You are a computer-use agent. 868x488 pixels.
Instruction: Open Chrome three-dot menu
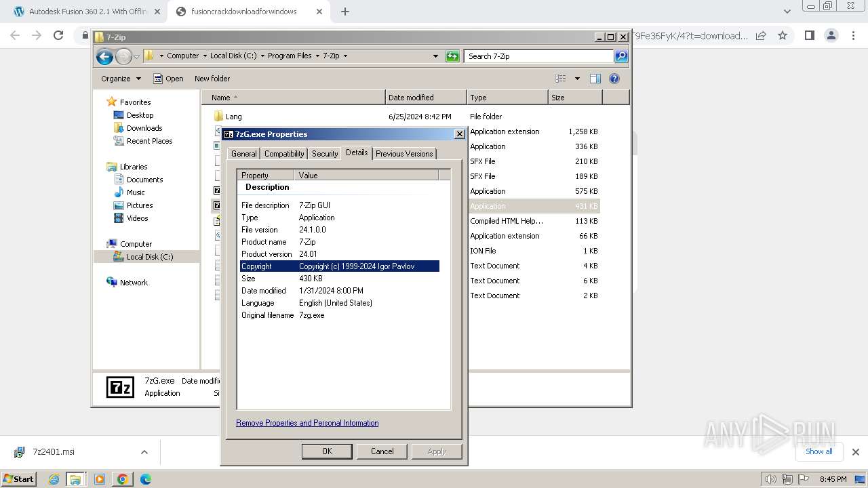[853, 35]
